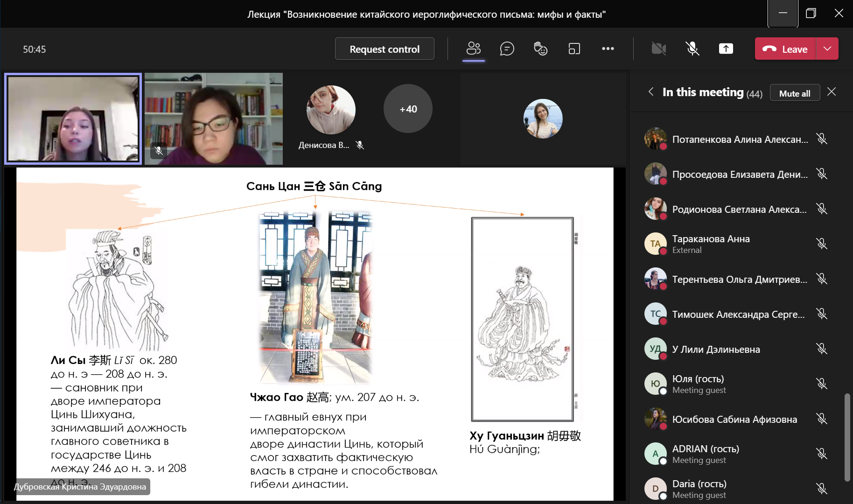853x504 pixels.
Task: Click the share content tray icon
Action: tap(726, 49)
